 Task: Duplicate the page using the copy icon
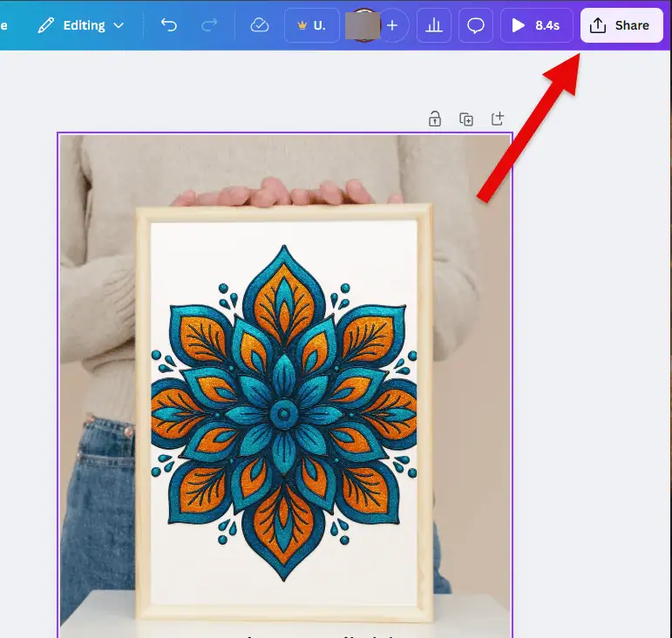466,119
